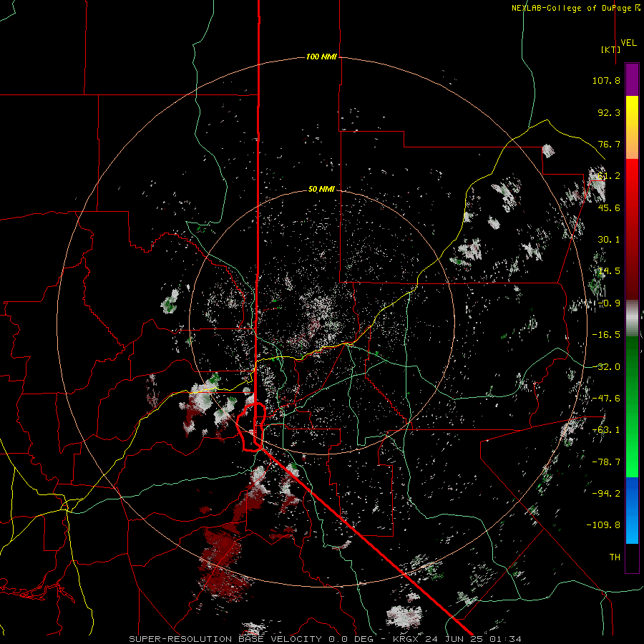The image size is (644, 644).
Task: Click the -78.7 velocity scale value
Action: 606,462
